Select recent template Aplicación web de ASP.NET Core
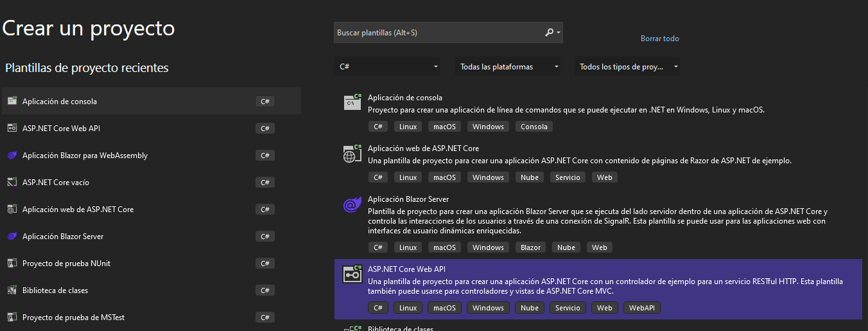 (152, 209)
